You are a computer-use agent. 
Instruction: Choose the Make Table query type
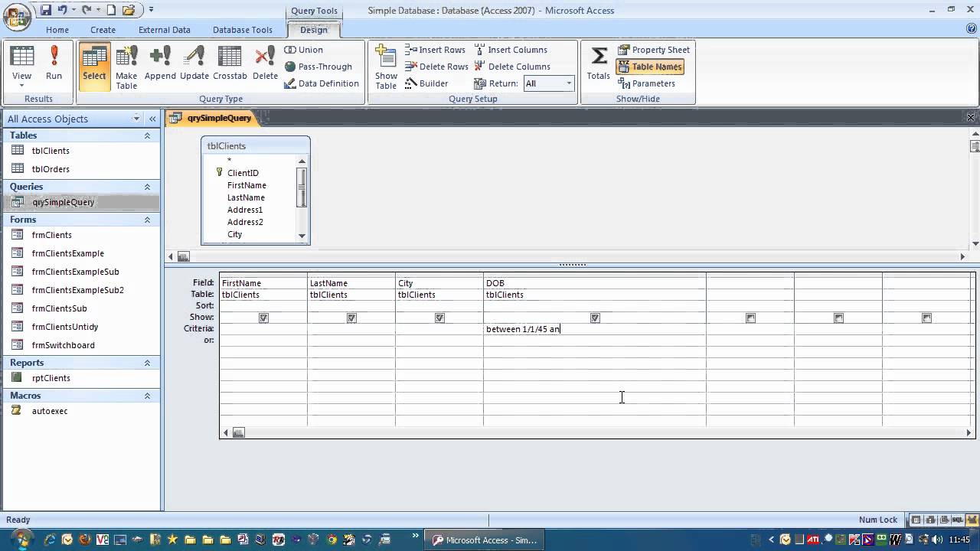(126, 67)
